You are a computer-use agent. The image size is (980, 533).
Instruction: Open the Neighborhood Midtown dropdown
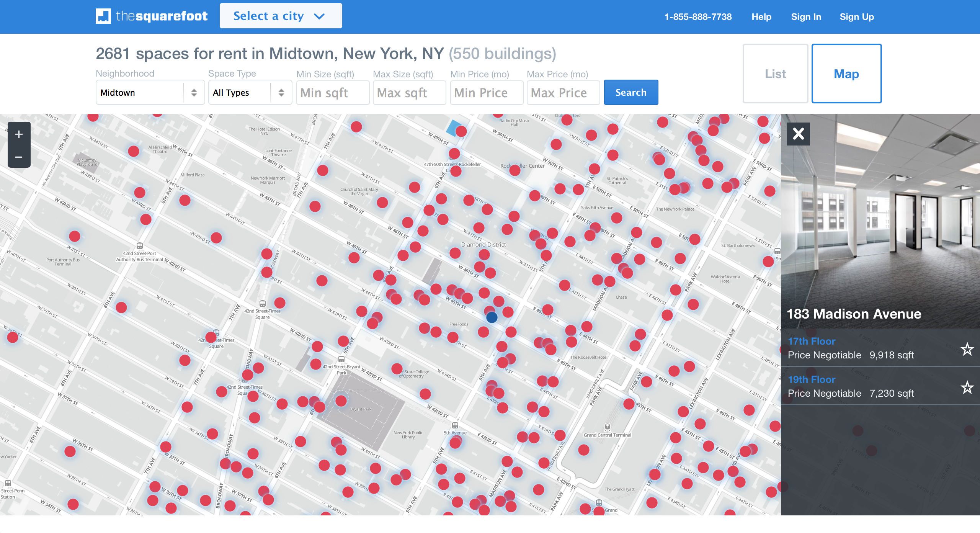coord(150,93)
